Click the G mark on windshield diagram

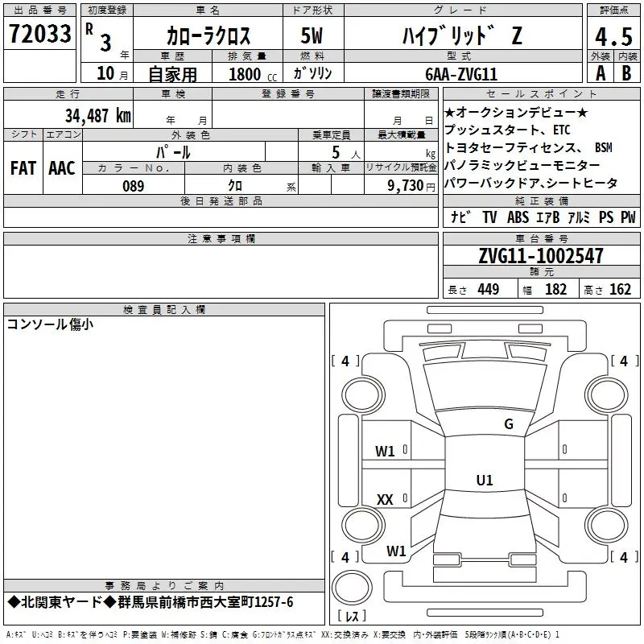tap(509, 424)
